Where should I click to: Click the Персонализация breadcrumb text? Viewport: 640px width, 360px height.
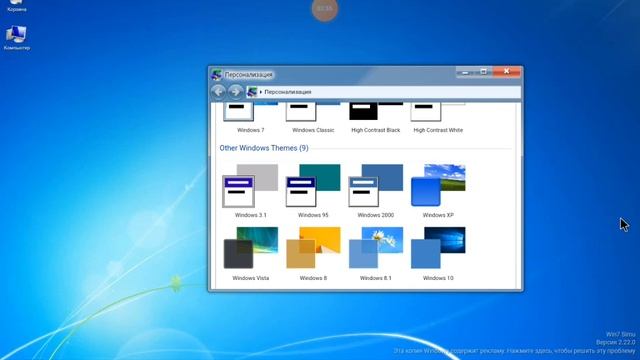[x=288, y=92]
